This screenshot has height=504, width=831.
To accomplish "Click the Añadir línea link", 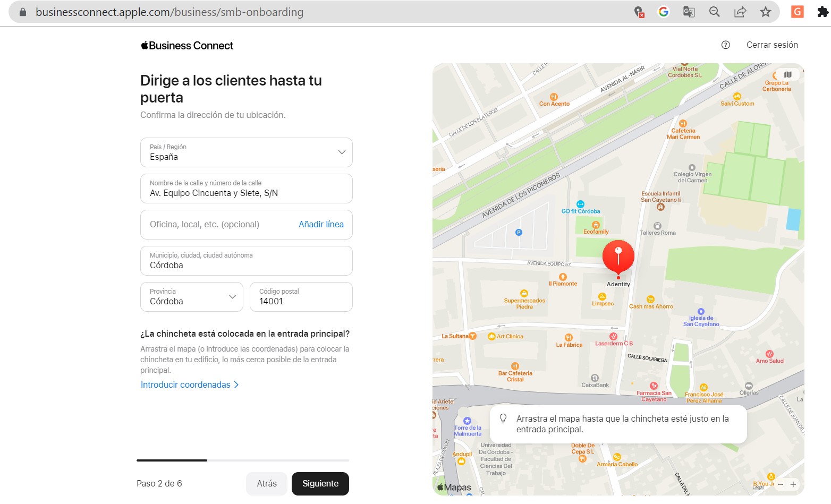I will (x=321, y=225).
